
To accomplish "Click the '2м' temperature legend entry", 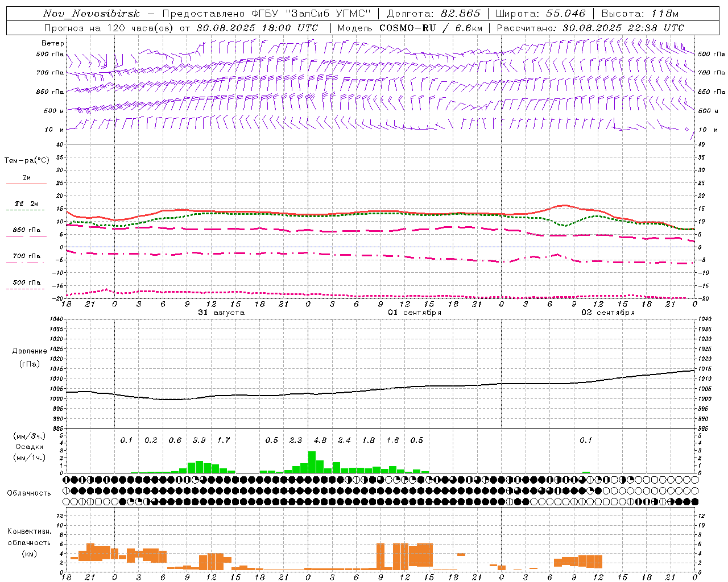I will (27, 177).
